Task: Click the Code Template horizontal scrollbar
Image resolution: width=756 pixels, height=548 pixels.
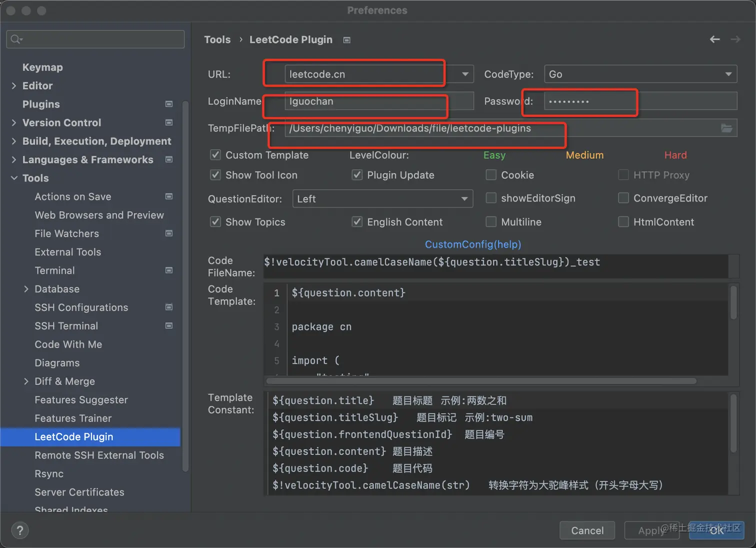Action: (481, 381)
